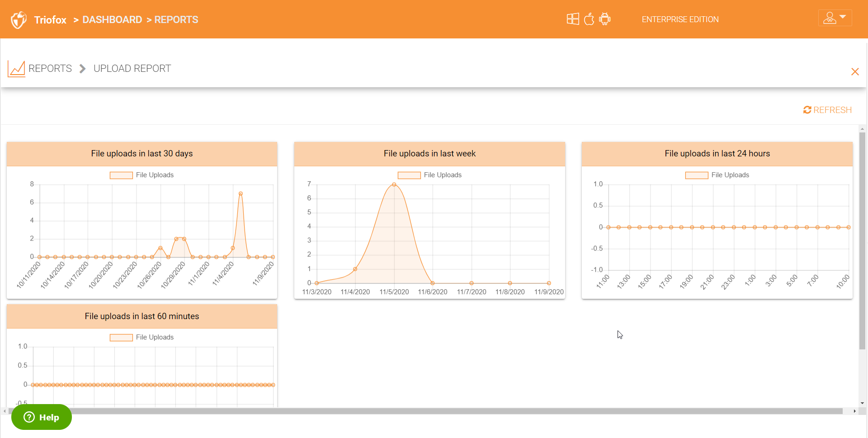Screen dimensions: 868x438
Task: Toggle File Uploads legend in 24 hours chart
Action: (x=717, y=175)
